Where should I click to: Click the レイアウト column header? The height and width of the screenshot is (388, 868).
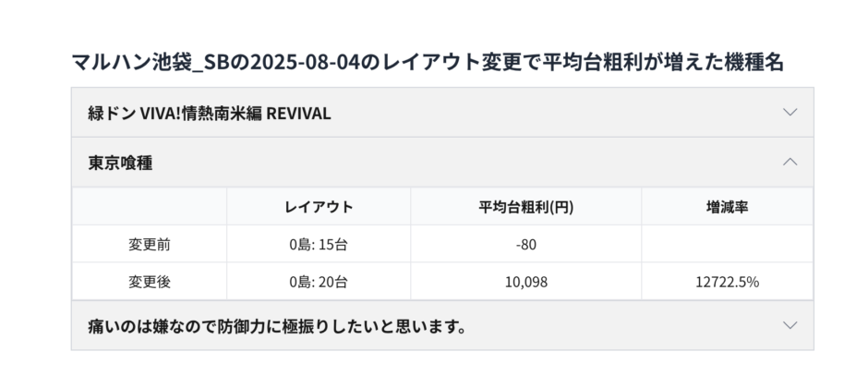coord(319,207)
